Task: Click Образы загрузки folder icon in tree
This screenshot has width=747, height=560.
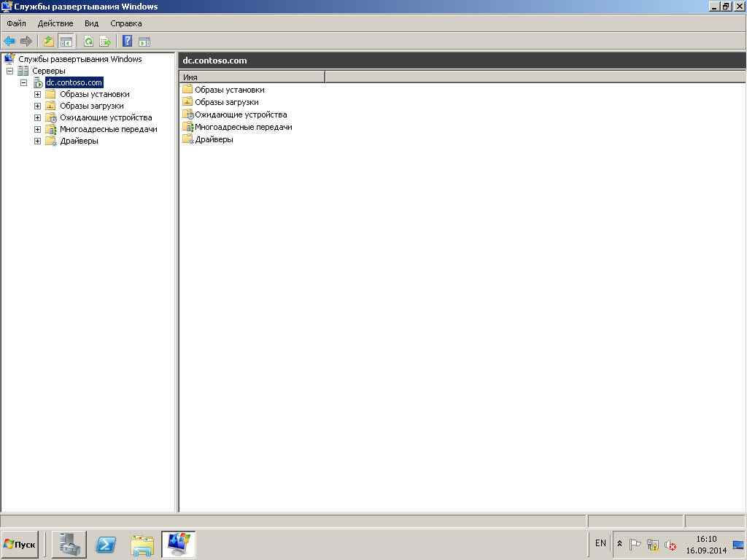Action: (50, 106)
